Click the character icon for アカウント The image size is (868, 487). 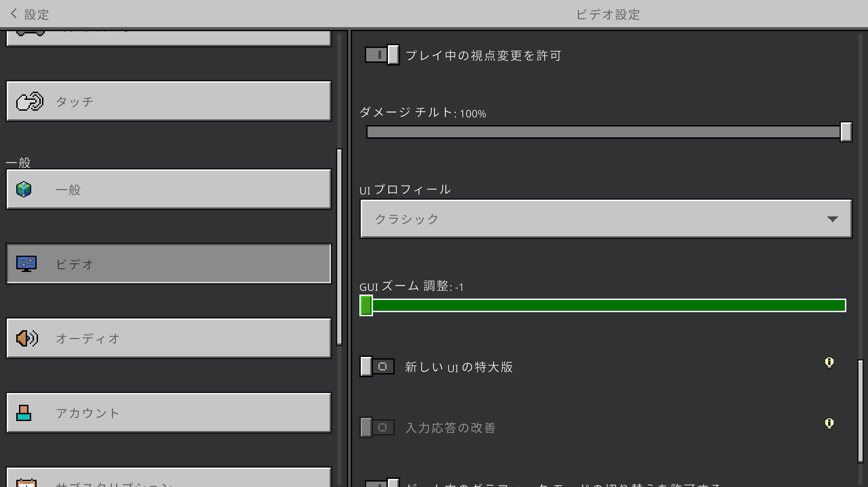point(24,413)
